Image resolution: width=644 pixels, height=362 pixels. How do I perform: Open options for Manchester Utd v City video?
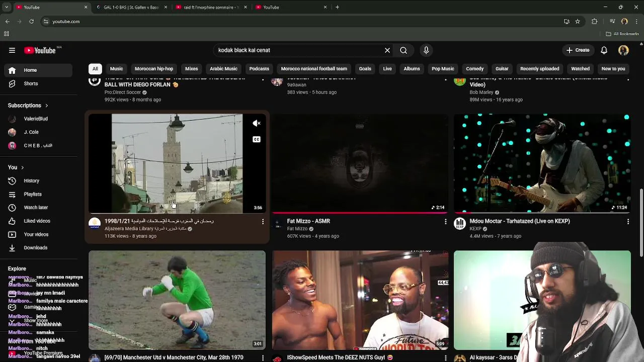[x=263, y=357]
